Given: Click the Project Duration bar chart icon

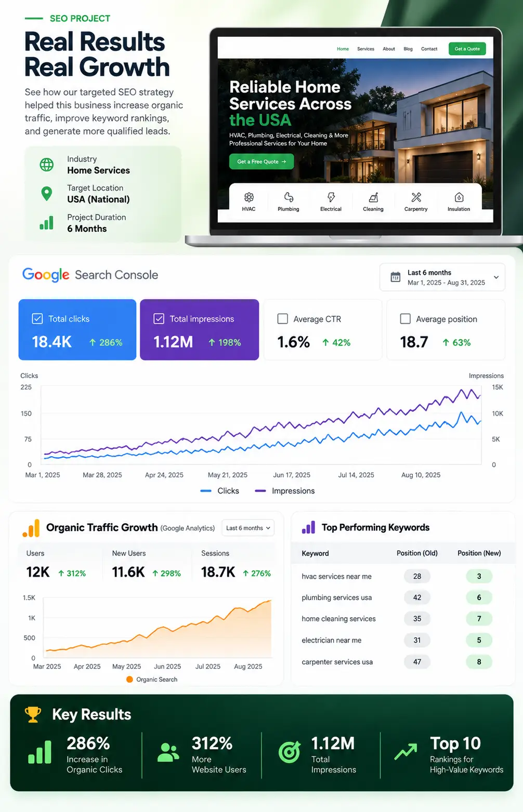Looking at the screenshot, I should pos(47,223).
